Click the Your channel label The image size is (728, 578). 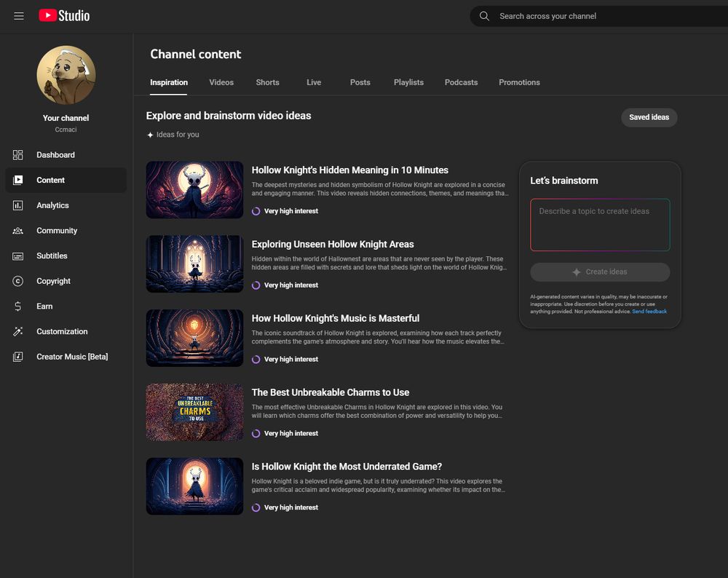[x=66, y=119]
